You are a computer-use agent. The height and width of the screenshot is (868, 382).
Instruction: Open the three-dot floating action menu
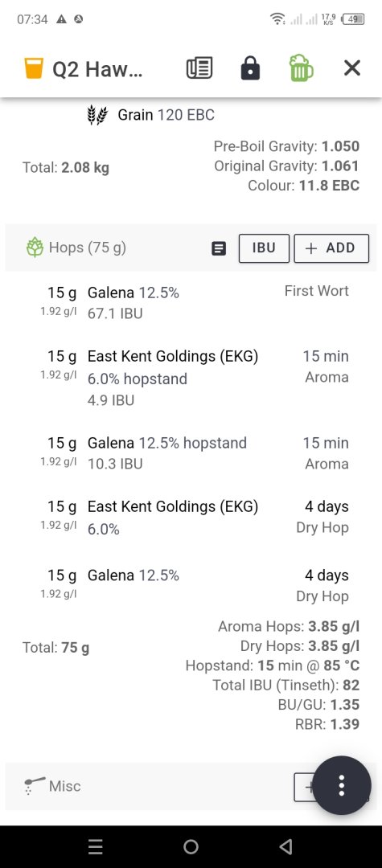click(x=342, y=785)
